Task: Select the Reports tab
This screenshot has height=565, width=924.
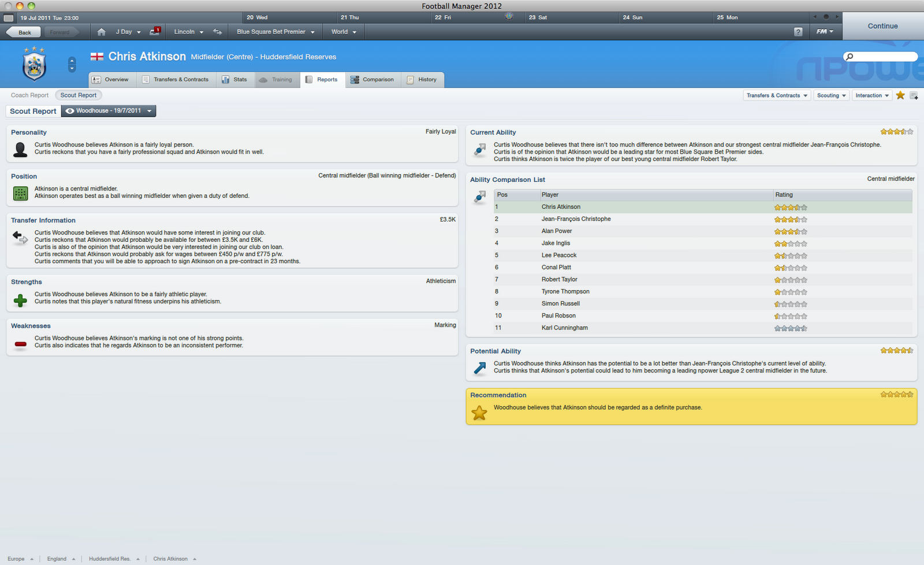Action: pos(322,80)
